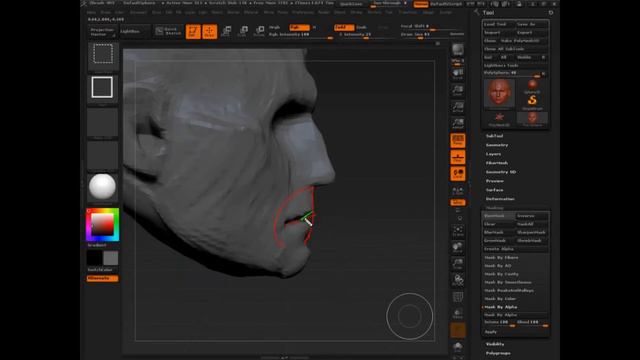Select the gray main color swatch
The height and width of the screenshot is (360, 640).
pos(110,258)
